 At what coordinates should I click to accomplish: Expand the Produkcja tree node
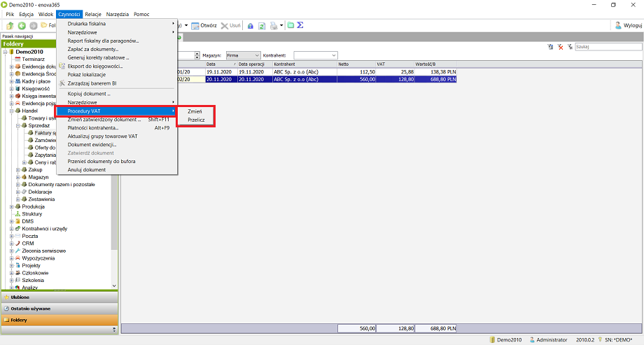[11, 206]
